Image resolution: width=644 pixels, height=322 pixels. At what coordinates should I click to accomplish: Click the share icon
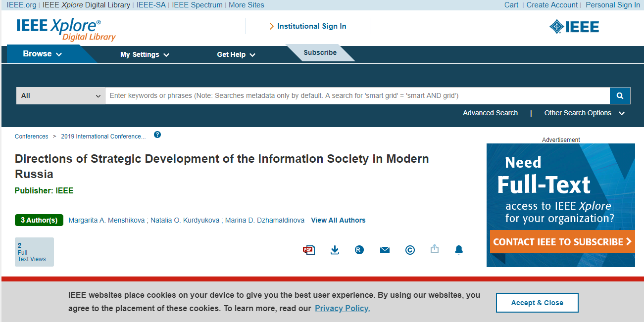click(x=435, y=249)
